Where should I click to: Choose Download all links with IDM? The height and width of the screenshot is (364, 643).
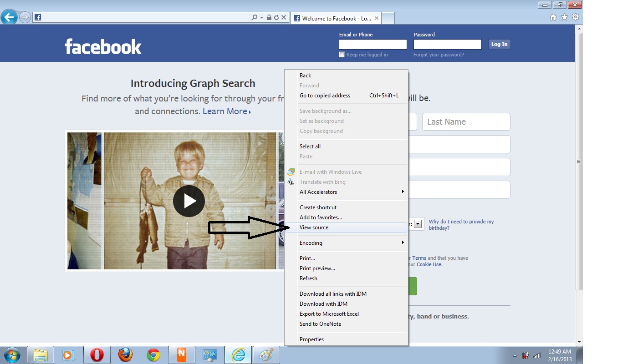347,294
